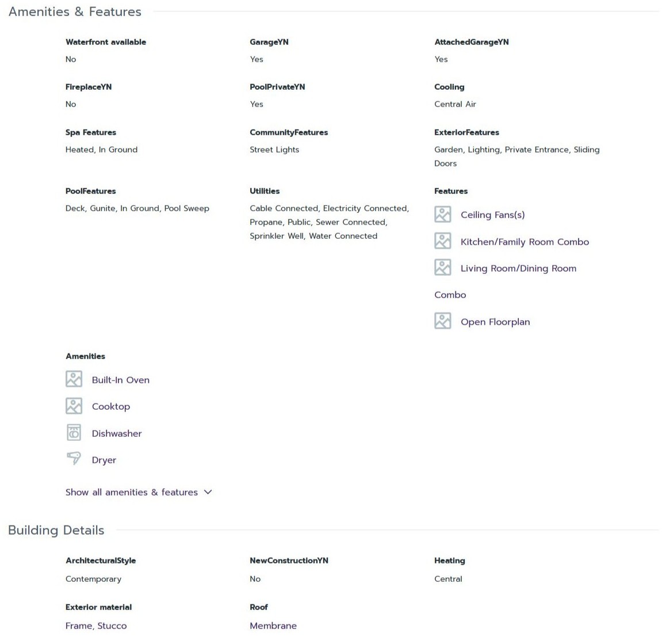The width and height of the screenshot is (662, 644).
Task: Click the Cooktop text label
Action: 111,406
